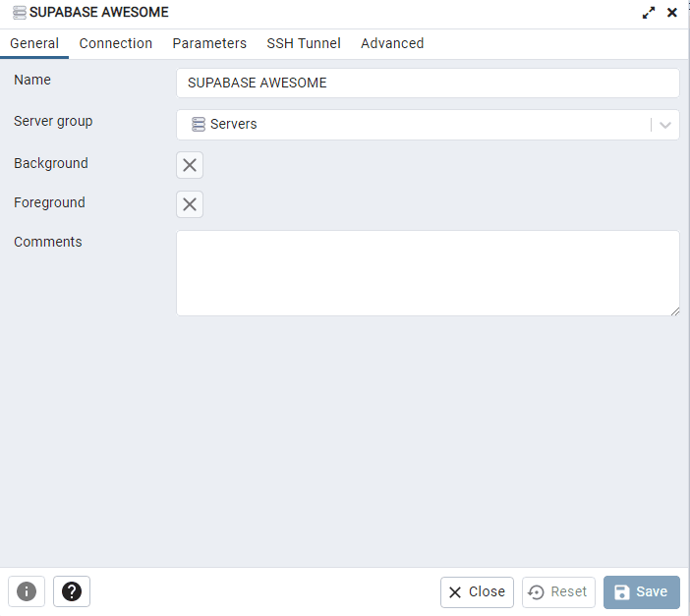Click the Background color picker box
The height and width of the screenshot is (616, 690).
[190, 165]
